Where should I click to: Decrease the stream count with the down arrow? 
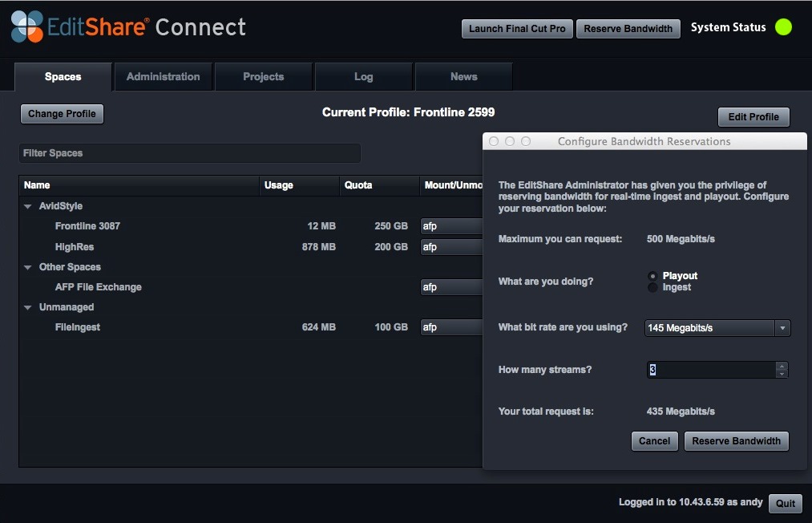pyautogui.click(x=782, y=374)
